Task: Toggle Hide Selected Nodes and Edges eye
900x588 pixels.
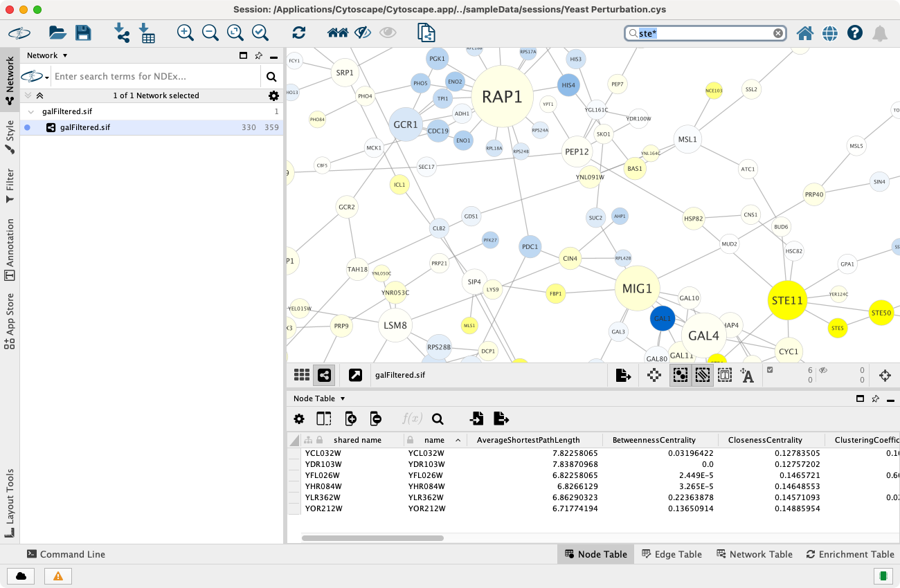Action: click(362, 33)
